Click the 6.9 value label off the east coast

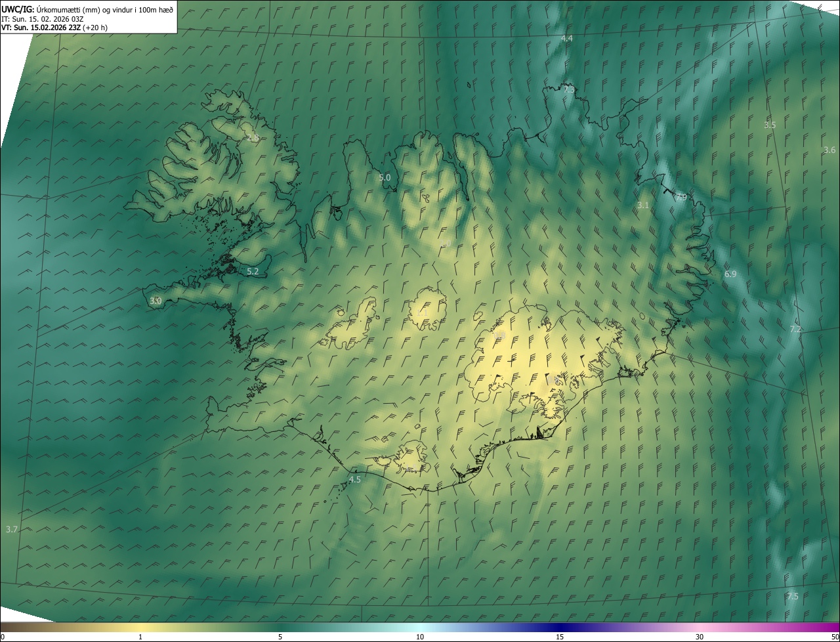coord(730,274)
